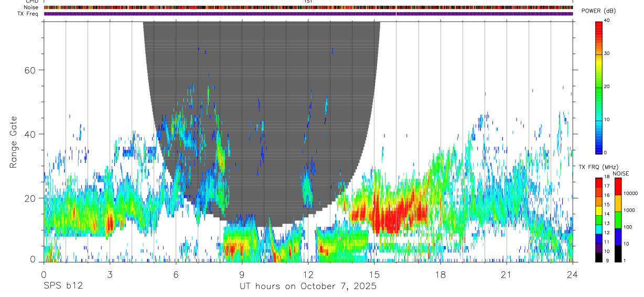Click the UT hours axis tick label 9
Image resolution: width=644 pixels, height=297 pixels.
(242, 274)
